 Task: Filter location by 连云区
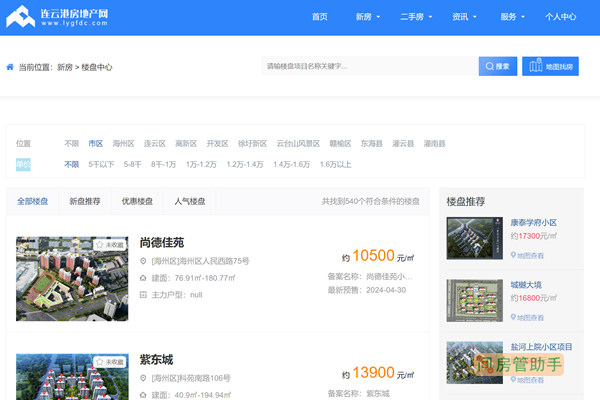tap(155, 144)
